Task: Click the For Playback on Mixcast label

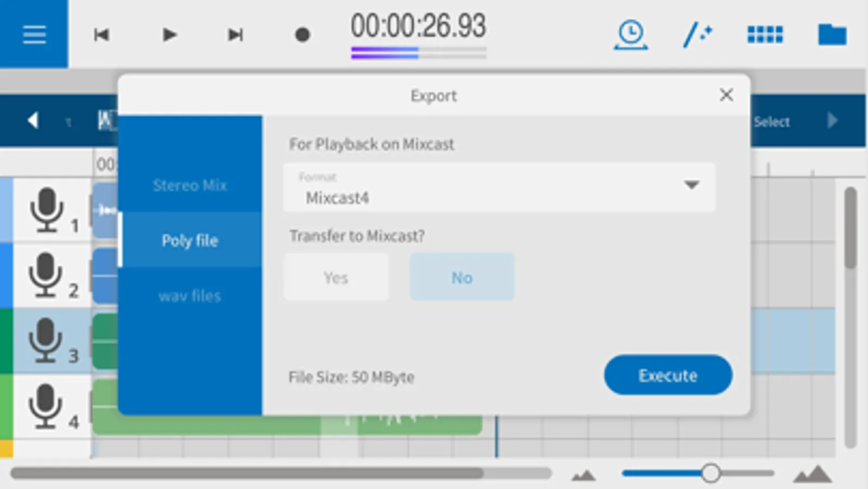Action: tap(371, 144)
